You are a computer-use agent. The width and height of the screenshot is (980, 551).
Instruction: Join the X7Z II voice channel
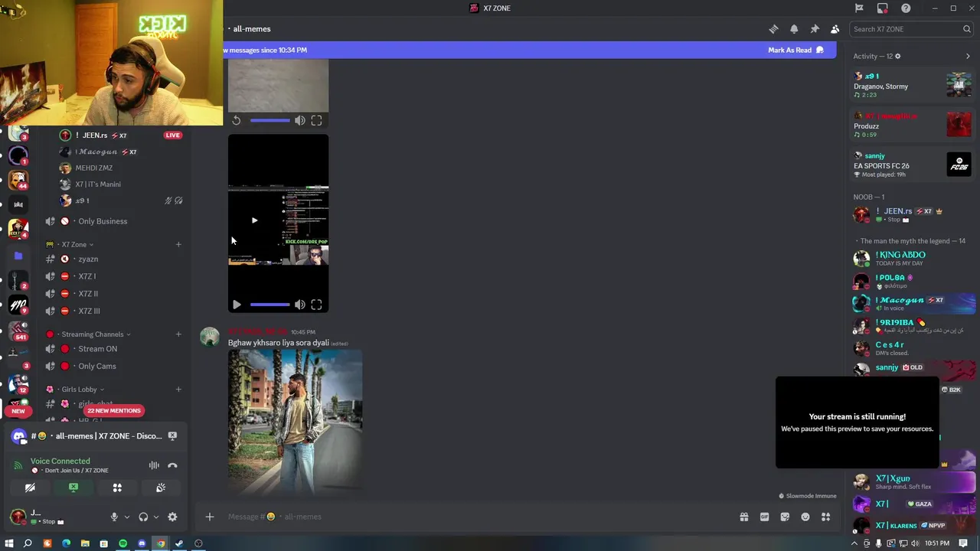point(113,294)
